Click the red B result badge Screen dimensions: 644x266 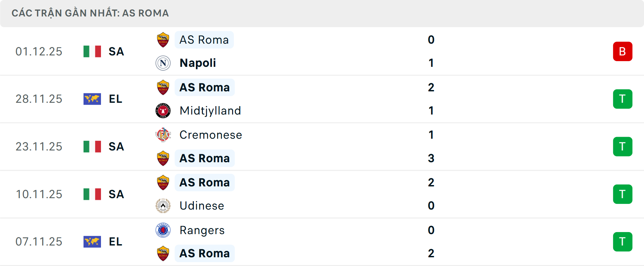tap(623, 51)
